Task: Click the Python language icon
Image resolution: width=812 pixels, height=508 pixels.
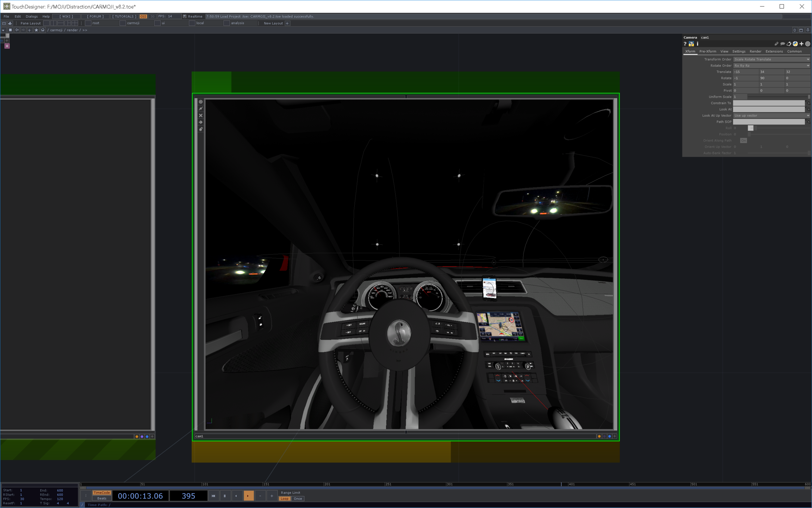Action: [x=795, y=44]
